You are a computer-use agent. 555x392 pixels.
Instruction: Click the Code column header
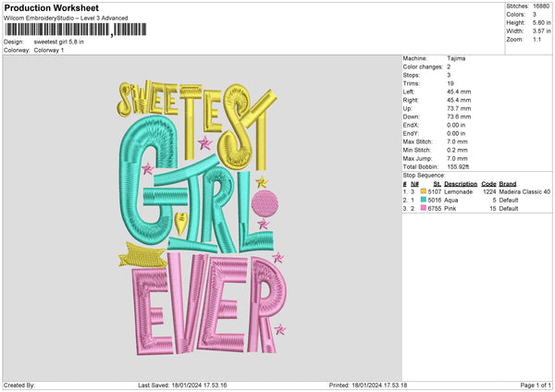coord(488,183)
